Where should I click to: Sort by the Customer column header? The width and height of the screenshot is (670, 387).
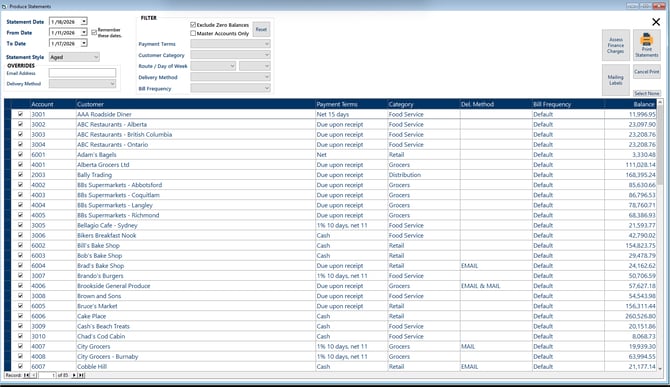(195, 104)
